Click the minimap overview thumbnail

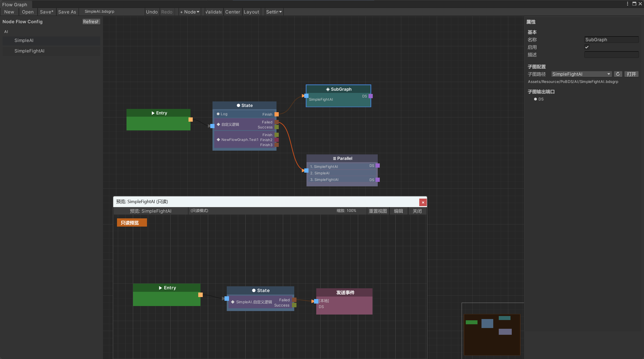click(492, 334)
